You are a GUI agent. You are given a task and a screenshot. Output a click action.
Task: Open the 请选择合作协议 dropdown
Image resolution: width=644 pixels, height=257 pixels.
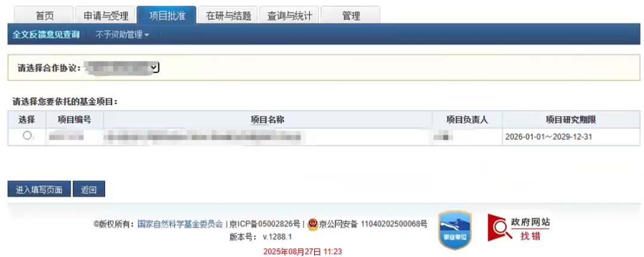[x=121, y=67]
